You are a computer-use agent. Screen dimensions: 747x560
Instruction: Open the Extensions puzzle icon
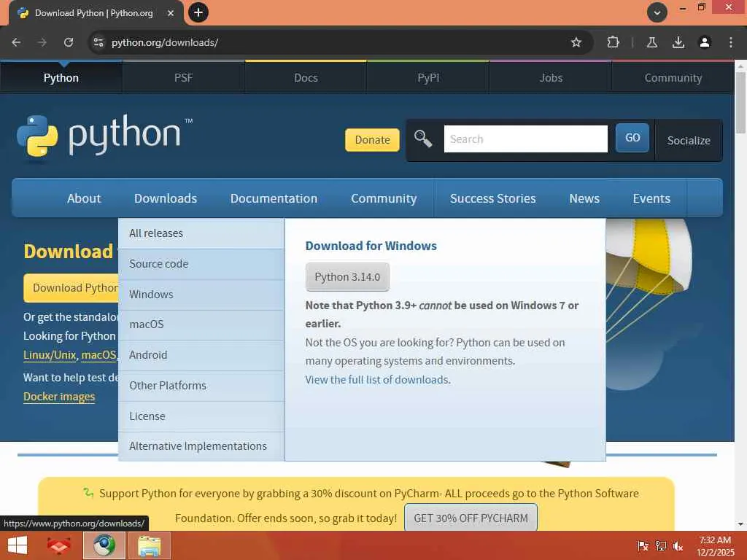coord(613,42)
